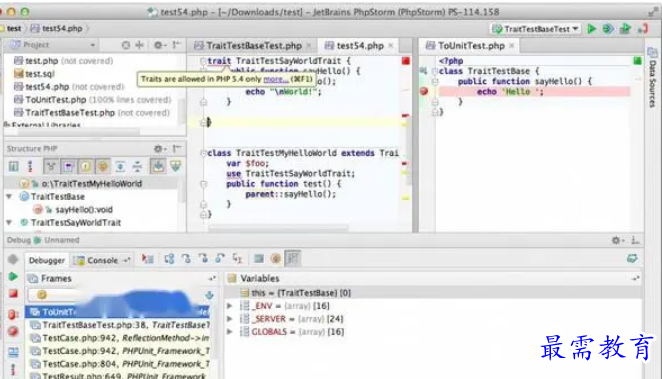Image resolution: width=662 pixels, height=379 pixels.
Task: Collapse all icon in Structure toolbar
Action: (137, 166)
